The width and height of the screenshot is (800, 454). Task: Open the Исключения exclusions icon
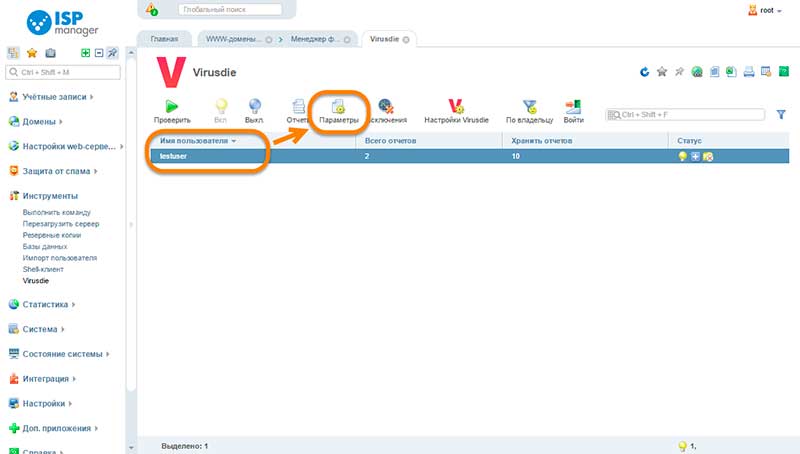click(386, 106)
